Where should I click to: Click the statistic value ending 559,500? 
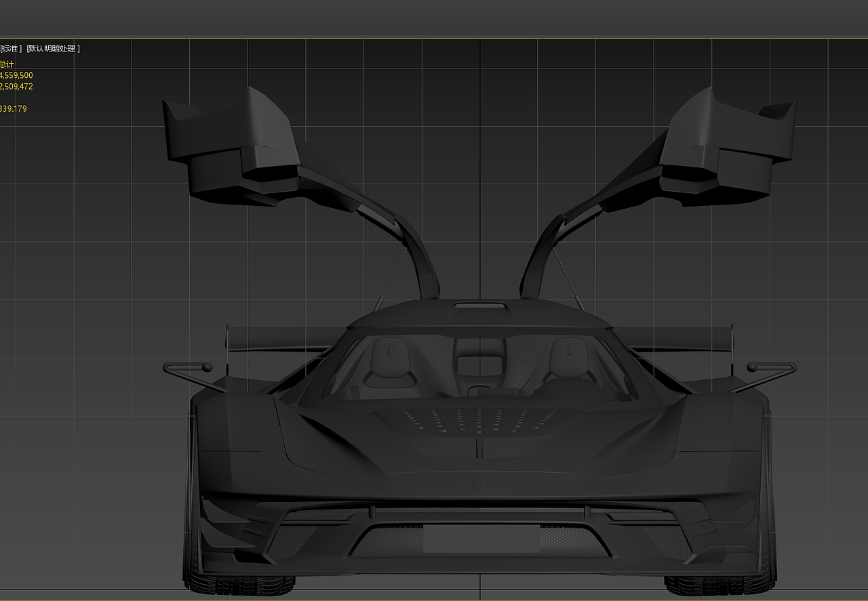pyautogui.click(x=16, y=75)
